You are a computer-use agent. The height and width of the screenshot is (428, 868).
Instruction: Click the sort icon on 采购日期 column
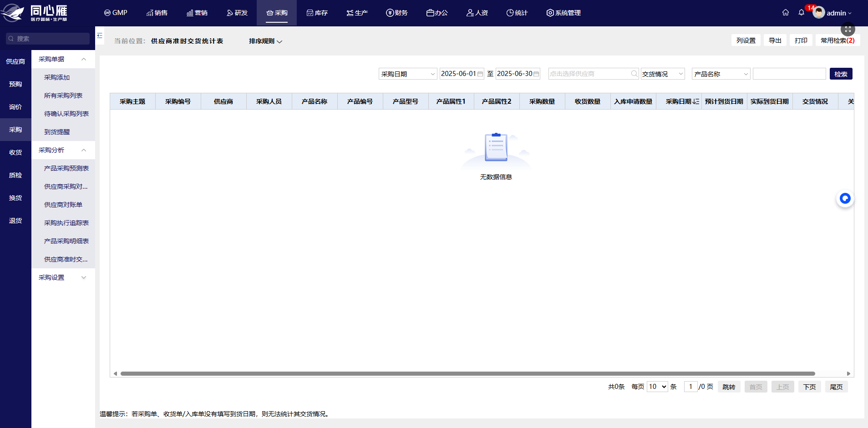tap(696, 101)
